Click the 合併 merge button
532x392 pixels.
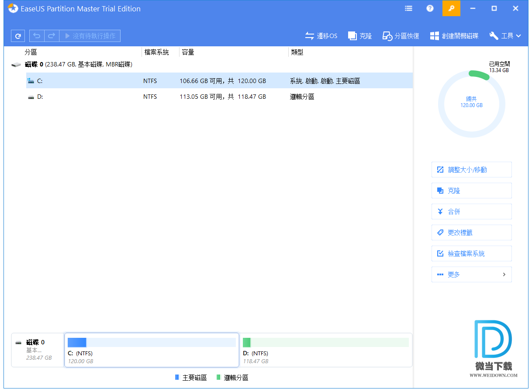click(x=471, y=212)
